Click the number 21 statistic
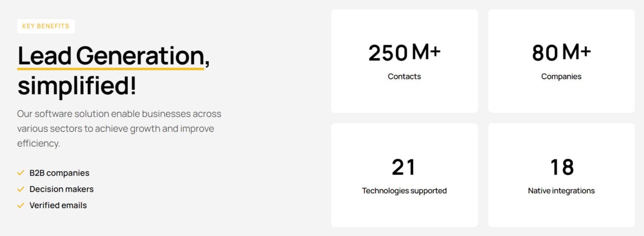Screen dimensions: 644x236 coord(404,167)
